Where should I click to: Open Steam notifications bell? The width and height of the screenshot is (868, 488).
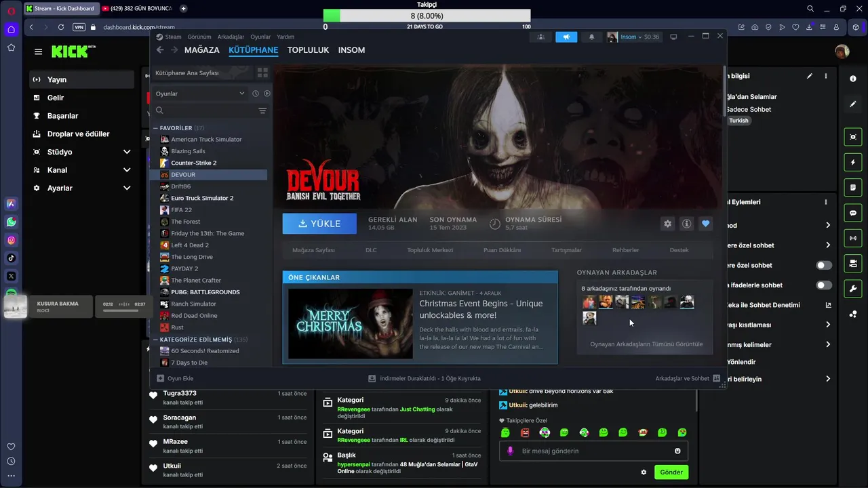591,37
